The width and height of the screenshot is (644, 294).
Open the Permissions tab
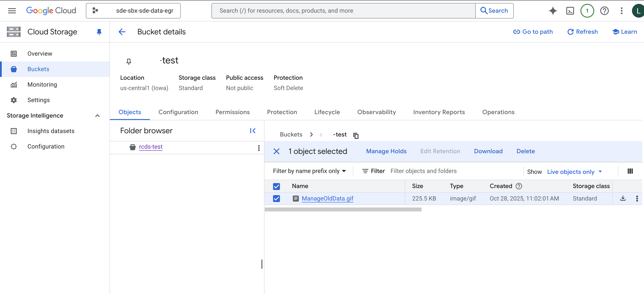point(232,112)
